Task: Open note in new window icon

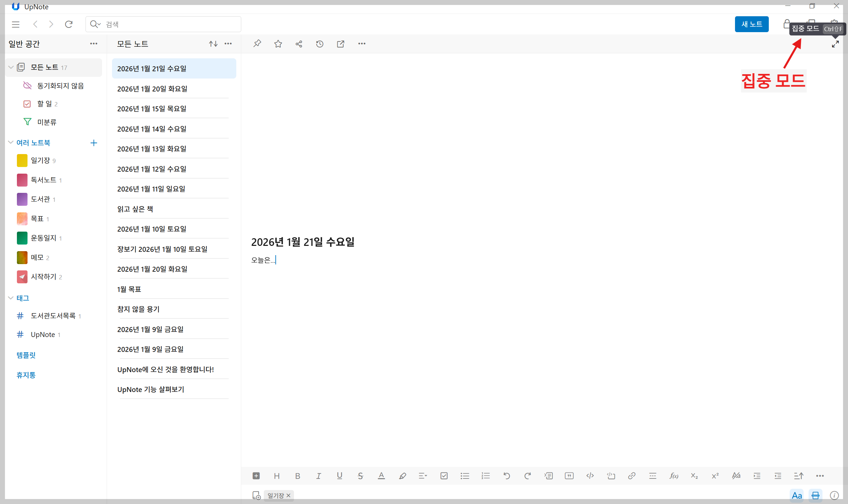Action: 341,44
